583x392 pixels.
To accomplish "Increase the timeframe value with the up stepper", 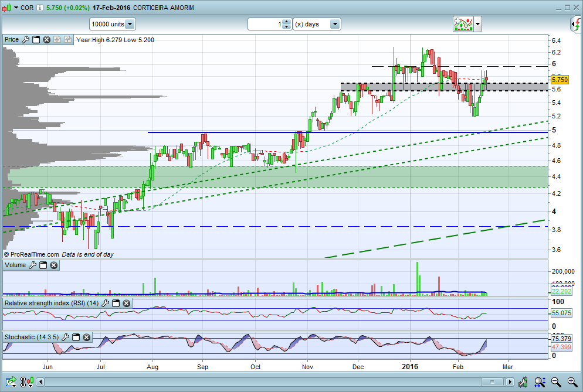I will coord(286,22).
